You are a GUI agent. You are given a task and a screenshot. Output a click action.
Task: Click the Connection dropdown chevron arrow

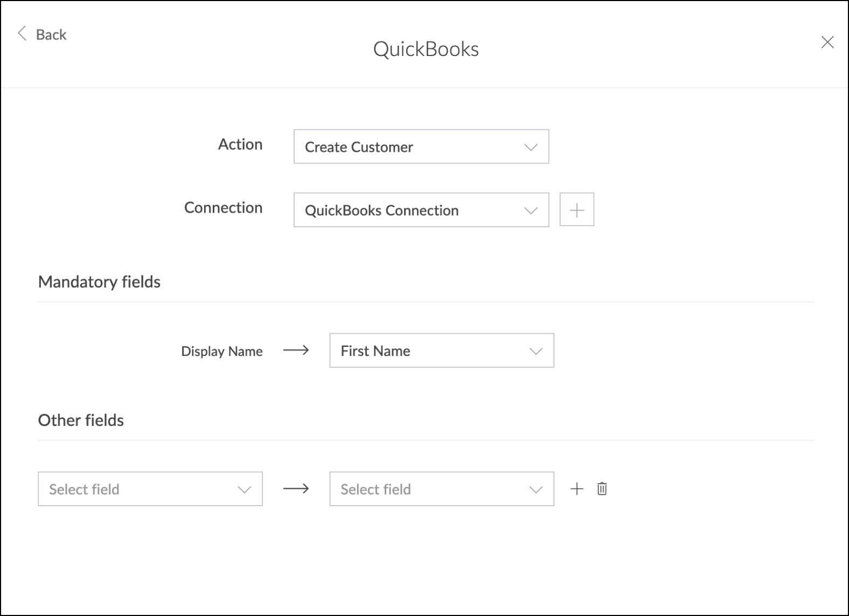(x=531, y=211)
